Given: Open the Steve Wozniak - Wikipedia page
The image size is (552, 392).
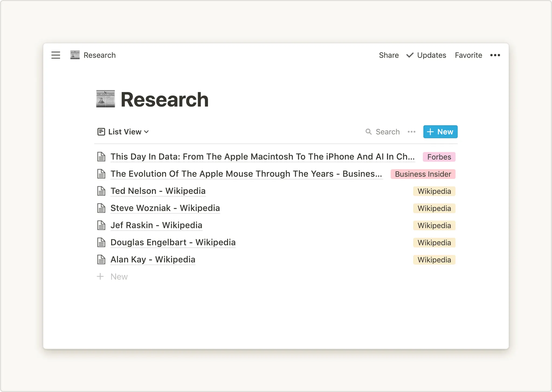Looking at the screenshot, I should coord(165,208).
